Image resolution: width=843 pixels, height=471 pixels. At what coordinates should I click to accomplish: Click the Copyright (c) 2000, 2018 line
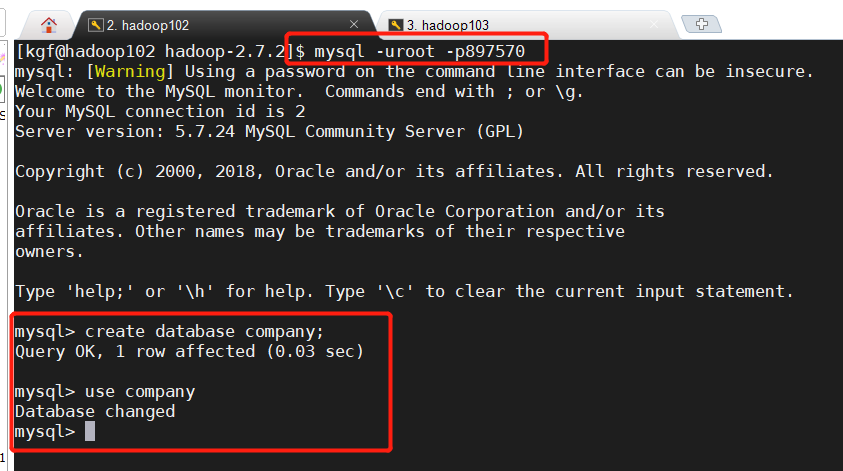(x=394, y=172)
